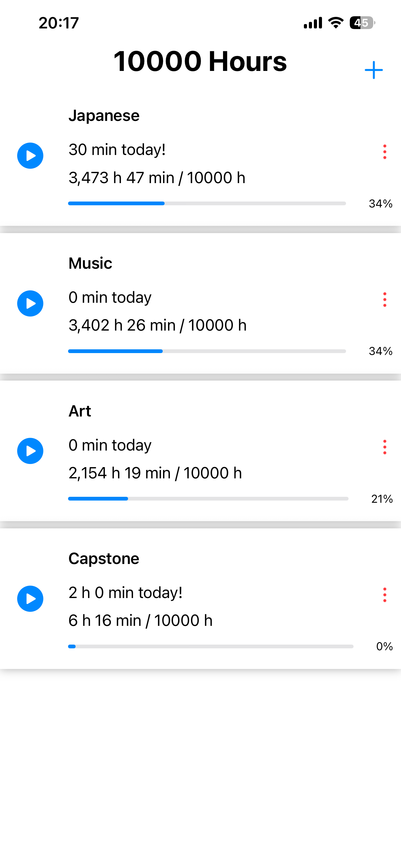This screenshot has height=868, width=401.
Task: Tap the 10000 Hours header title
Action: (200, 61)
